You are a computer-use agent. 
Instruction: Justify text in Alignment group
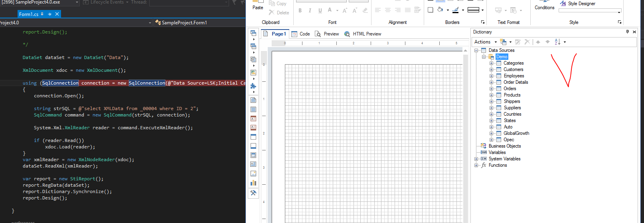click(x=407, y=10)
